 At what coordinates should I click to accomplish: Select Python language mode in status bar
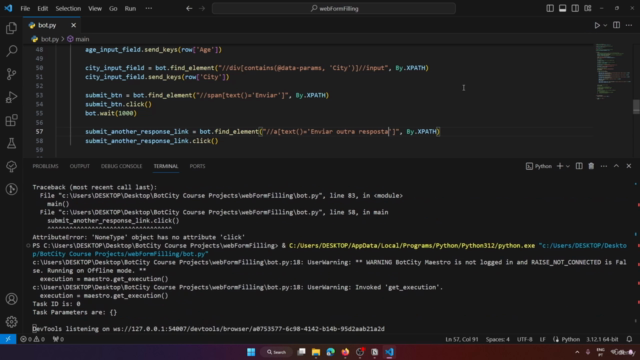[x=570, y=339]
